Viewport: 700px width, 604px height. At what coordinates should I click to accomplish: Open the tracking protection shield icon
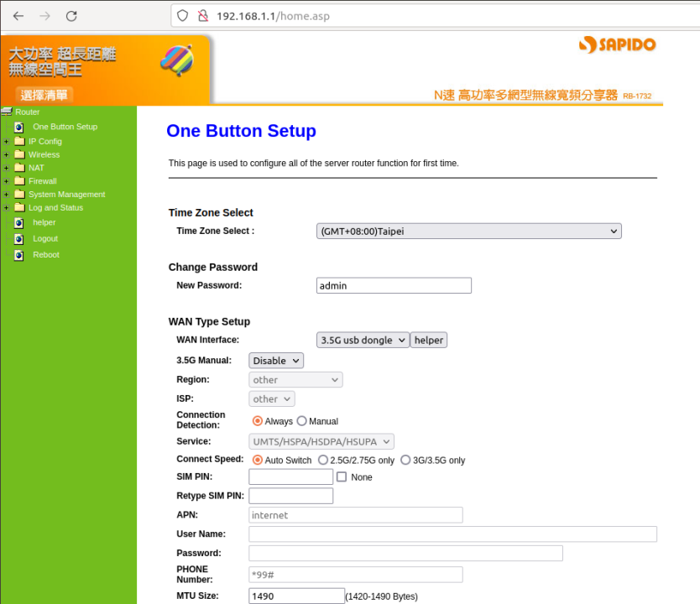click(183, 16)
